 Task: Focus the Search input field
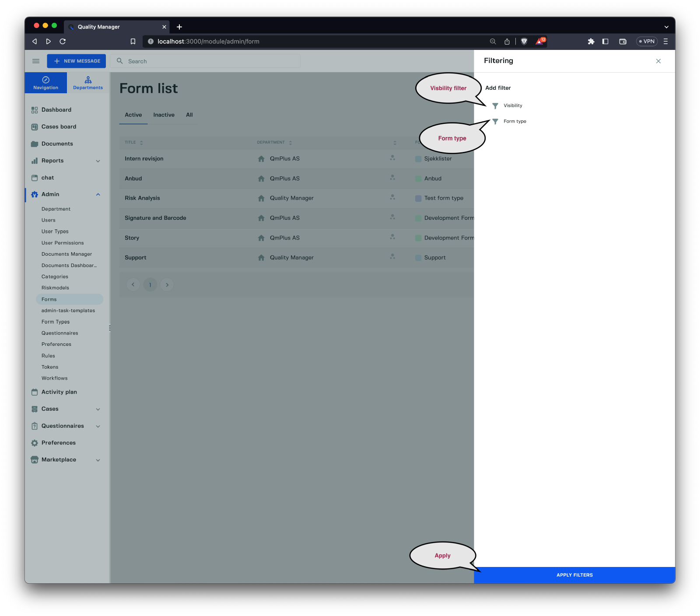pyautogui.click(x=210, y=61)
